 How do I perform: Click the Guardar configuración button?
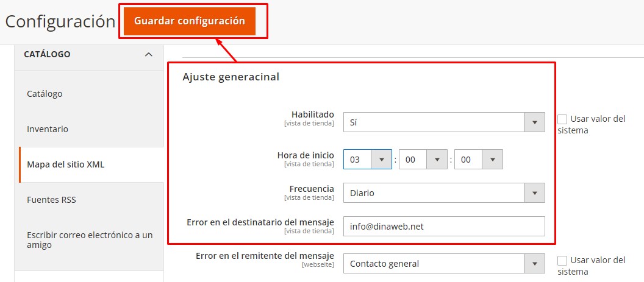click(189, 21)
